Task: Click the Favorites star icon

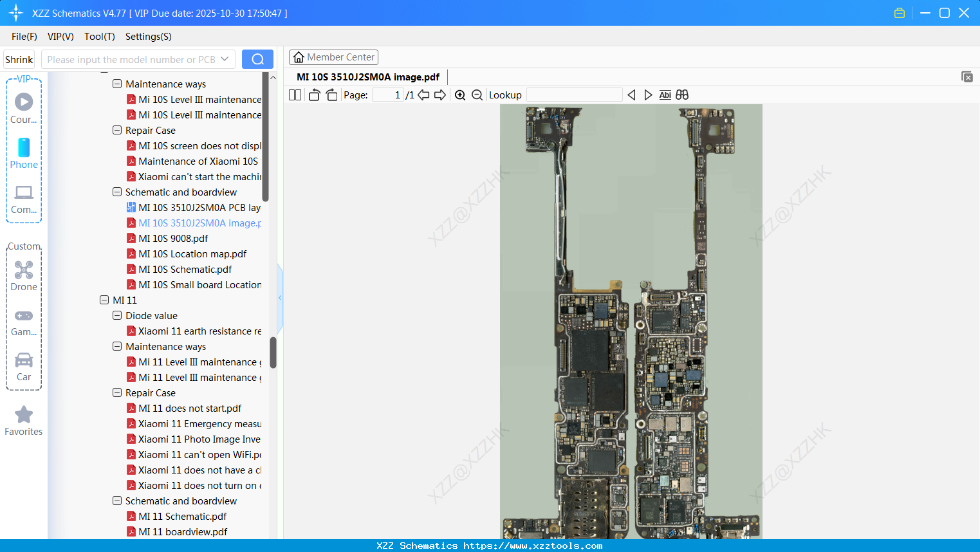Action: (23, 415)
